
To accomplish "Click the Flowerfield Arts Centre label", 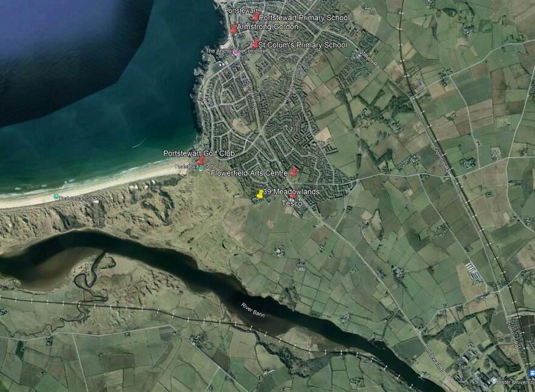I will pos(249,173).
